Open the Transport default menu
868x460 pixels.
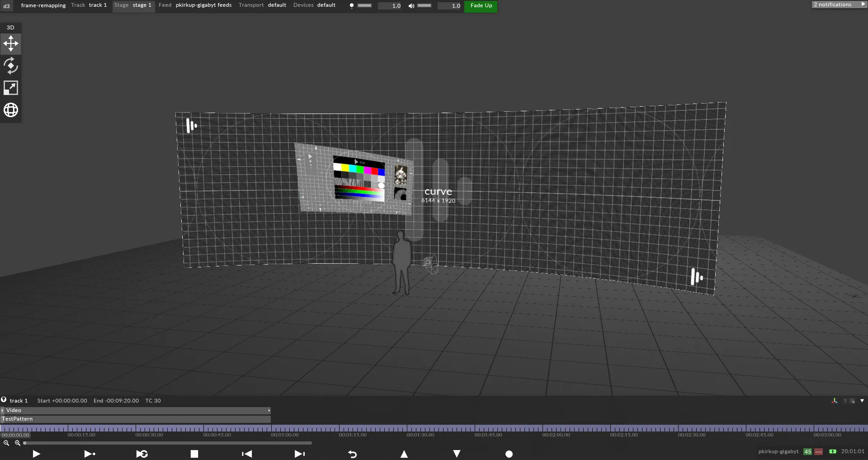263,5
